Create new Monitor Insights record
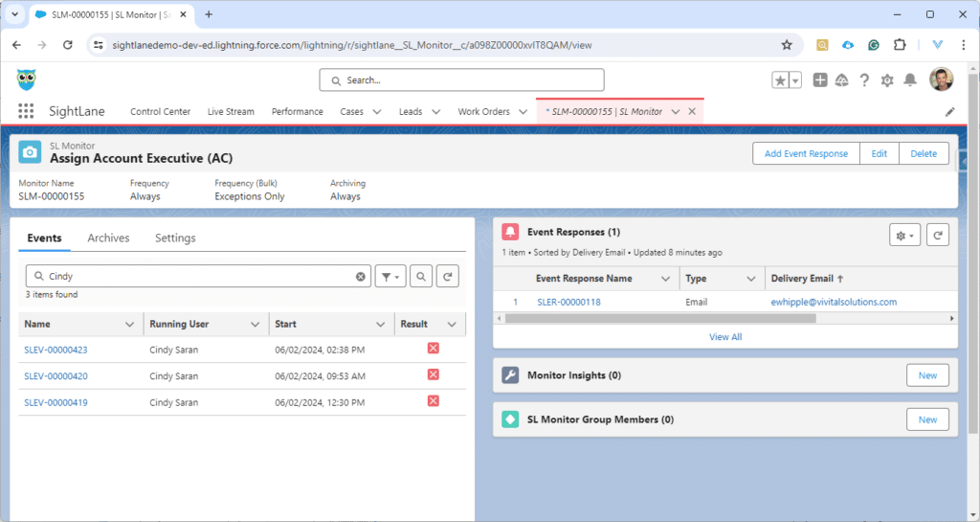The image size is (980, 522). click(x=927, y=375)
